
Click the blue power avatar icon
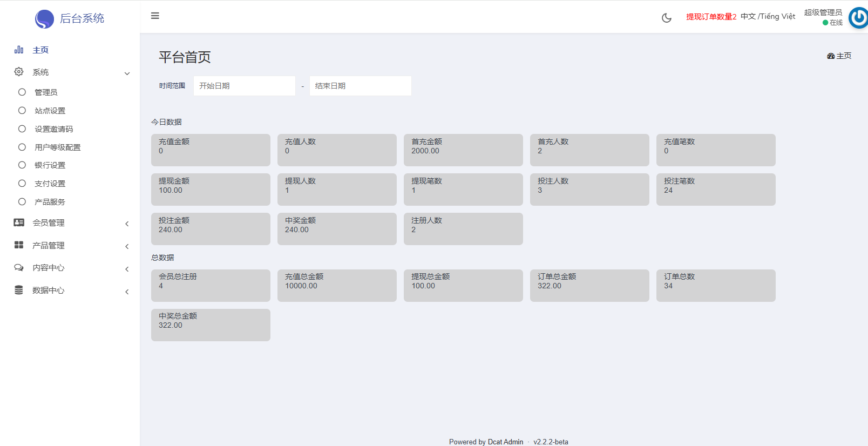858,18
